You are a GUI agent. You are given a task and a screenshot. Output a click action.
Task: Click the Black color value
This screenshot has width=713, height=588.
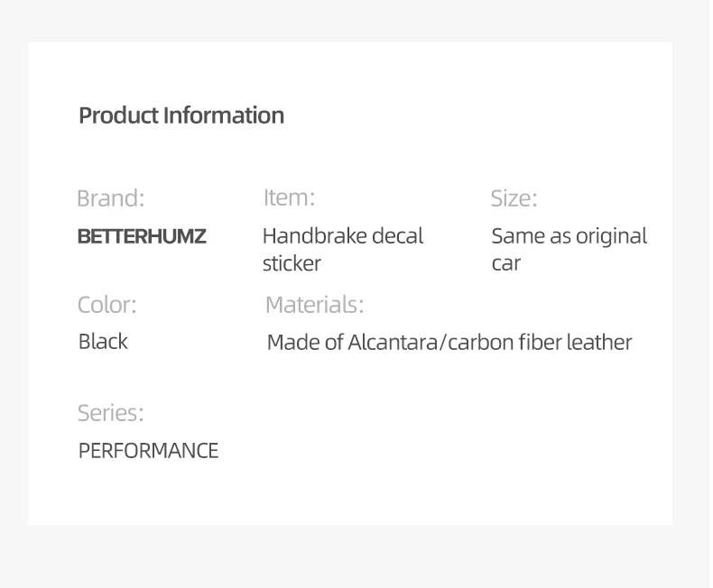pyautogui.click(x=103, y=342)
